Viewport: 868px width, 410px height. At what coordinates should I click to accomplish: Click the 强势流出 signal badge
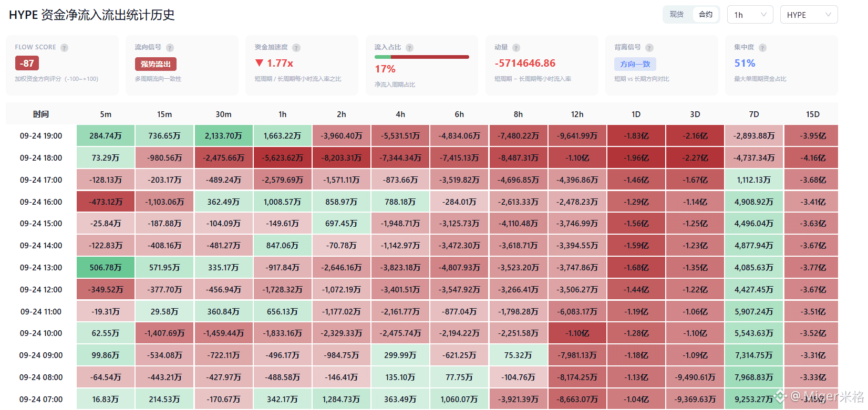point(156,64)
